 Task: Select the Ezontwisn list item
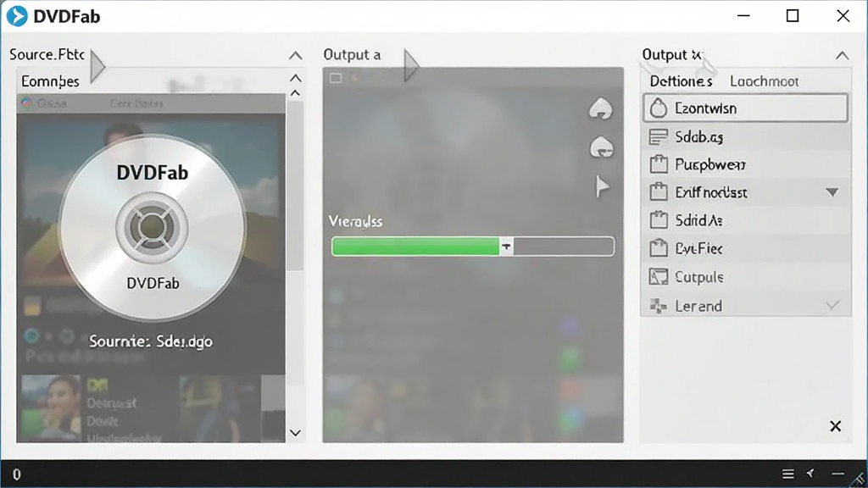tap(745, 108)
